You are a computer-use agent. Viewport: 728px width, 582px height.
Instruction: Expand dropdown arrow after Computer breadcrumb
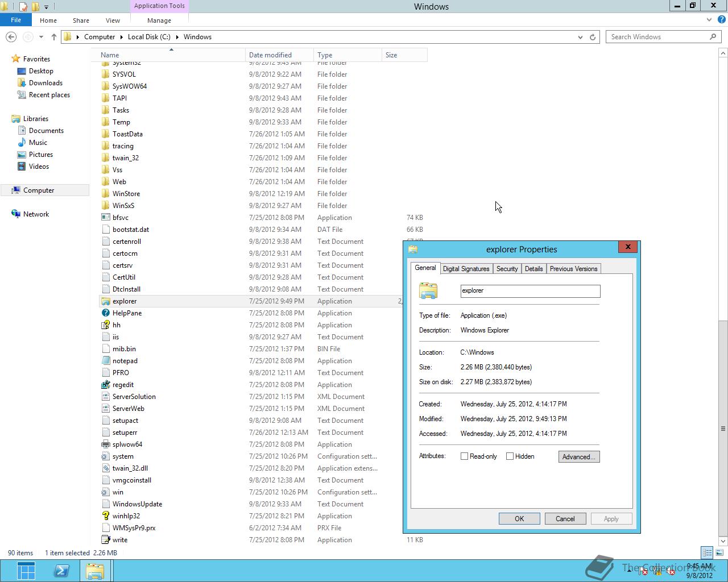[x=121, y=37]
